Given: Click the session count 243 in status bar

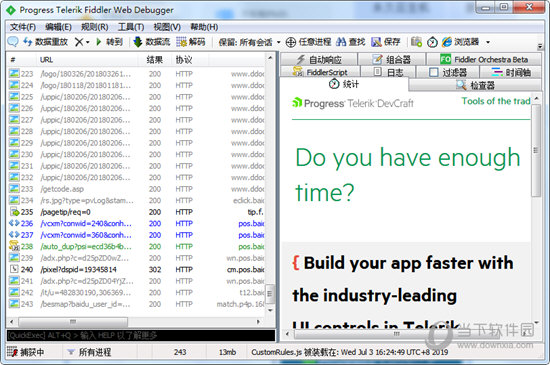Looking at the screenshot, I should point(180,352).
